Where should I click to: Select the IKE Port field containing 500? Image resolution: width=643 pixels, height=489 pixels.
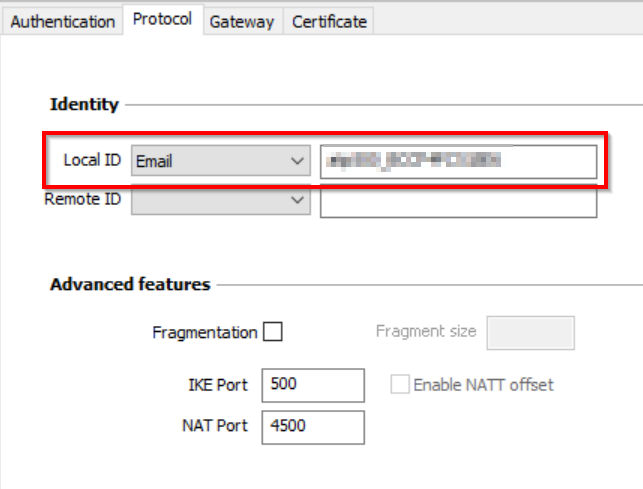312,385
